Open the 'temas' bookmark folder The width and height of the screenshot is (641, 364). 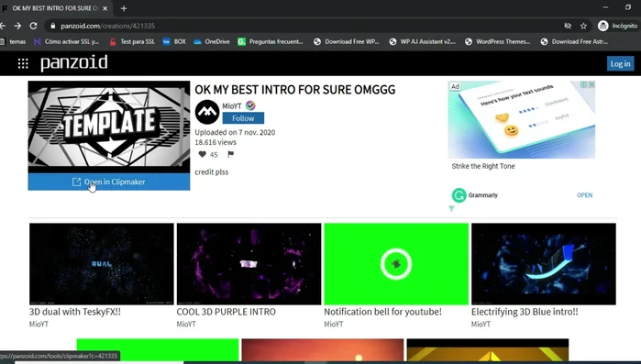pos(13,41)
